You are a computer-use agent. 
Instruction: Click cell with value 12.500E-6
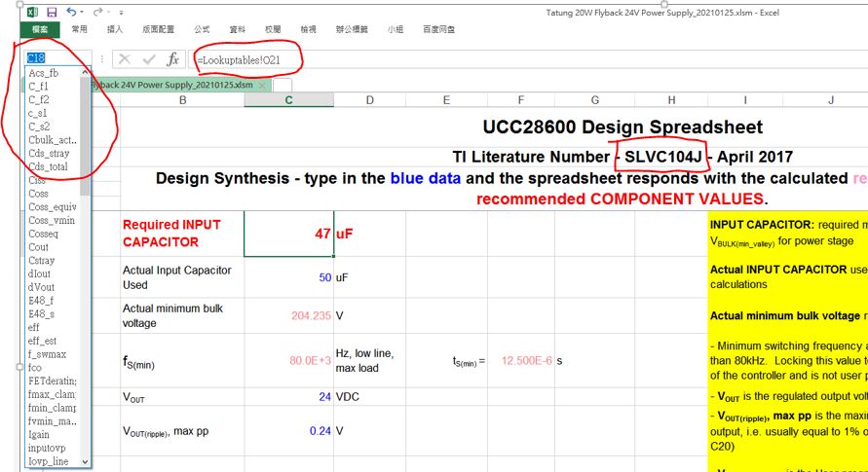click(x=521, y=360)
